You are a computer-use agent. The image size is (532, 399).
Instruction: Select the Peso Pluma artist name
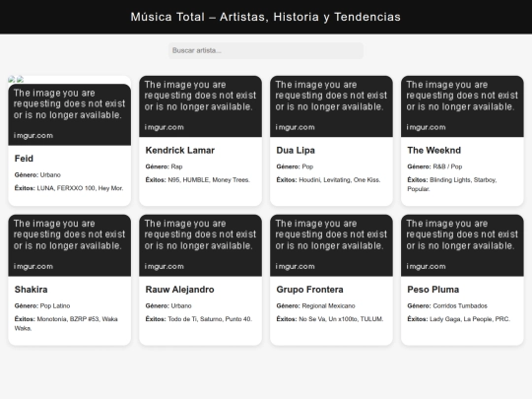(x=433, y=290)
